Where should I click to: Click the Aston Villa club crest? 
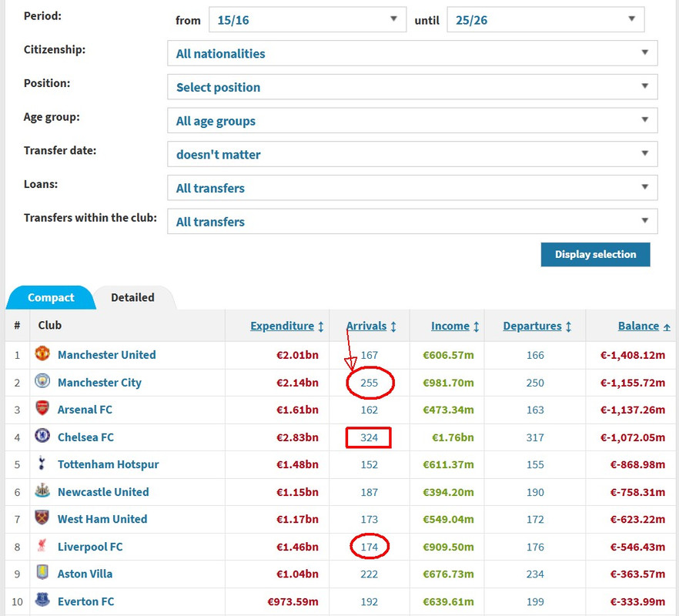point(42,573)
